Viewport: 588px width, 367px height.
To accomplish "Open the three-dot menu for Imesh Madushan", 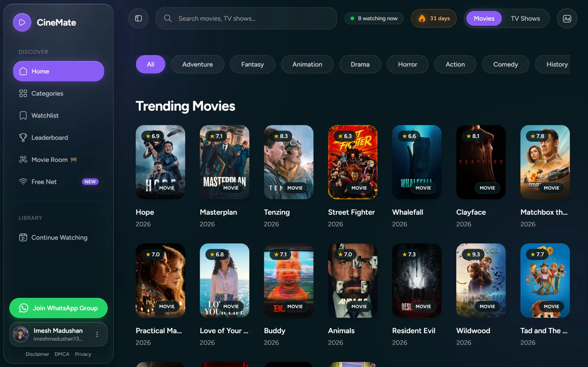I will coord(97,334).
